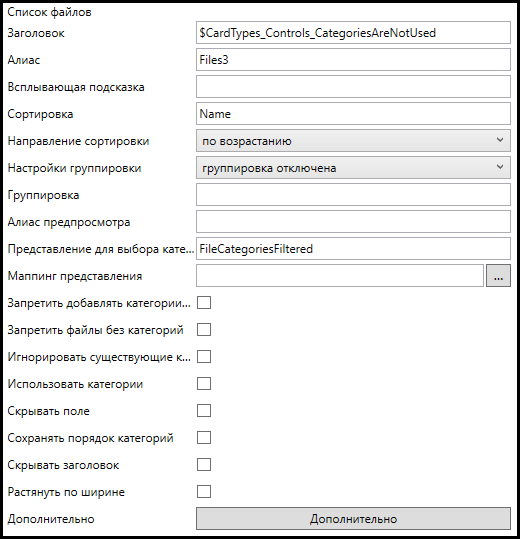520x539 pixels.
Task: Open the Настройки группировки dropdown
Action: click(x=353, y=168)
